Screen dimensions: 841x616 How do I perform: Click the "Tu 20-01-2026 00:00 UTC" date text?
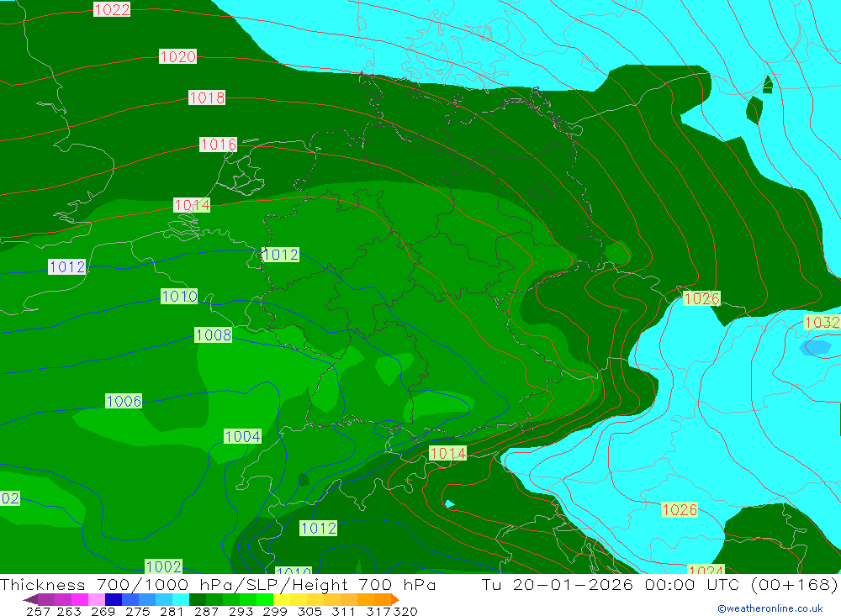[611, 584]
